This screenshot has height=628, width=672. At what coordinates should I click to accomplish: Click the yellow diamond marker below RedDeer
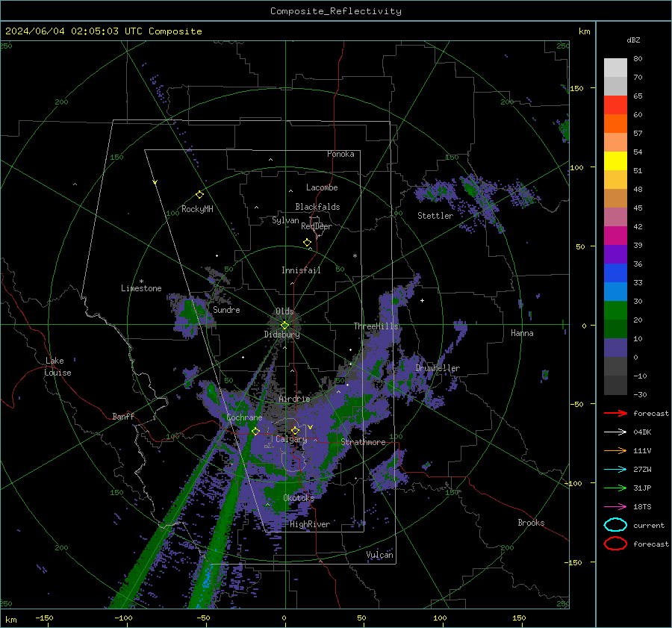pos(307,243)
